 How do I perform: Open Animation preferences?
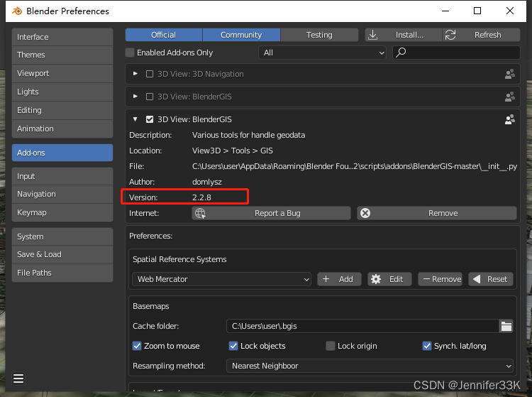62,129
